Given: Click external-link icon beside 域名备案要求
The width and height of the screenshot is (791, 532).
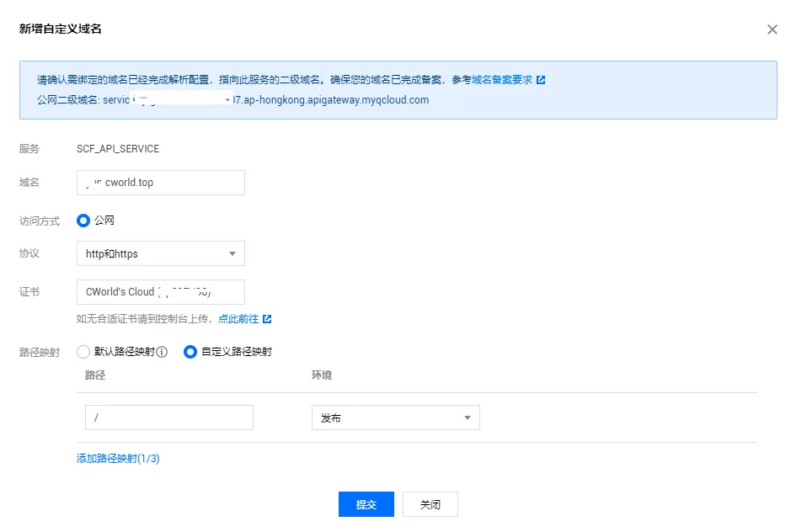Looking at the screenshot, I should (541, 80).
